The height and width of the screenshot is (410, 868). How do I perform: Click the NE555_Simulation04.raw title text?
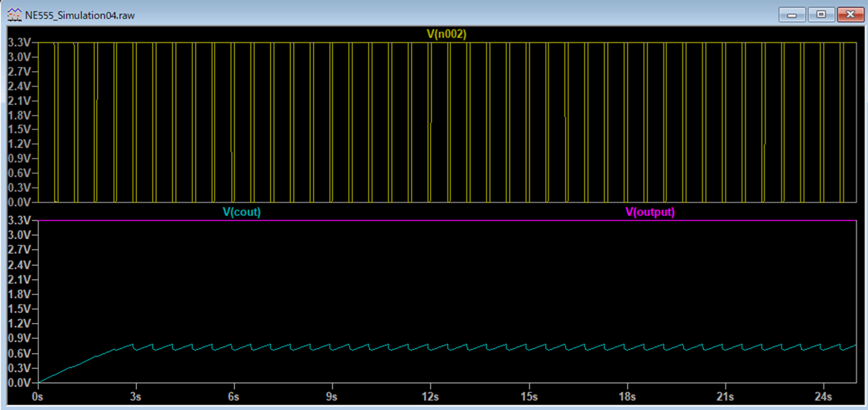(x=79, y=15)
